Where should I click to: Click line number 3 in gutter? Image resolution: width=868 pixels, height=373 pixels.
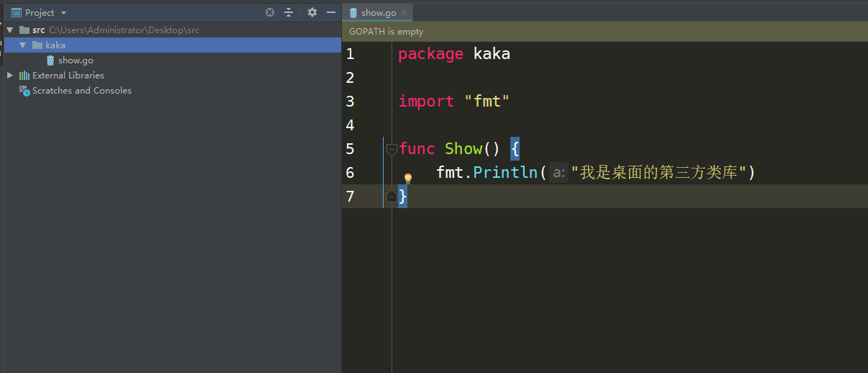(x=350, y=102)
